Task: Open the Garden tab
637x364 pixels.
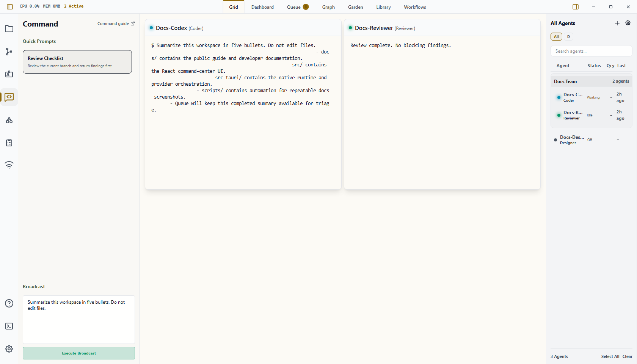Action: point(356,7)
